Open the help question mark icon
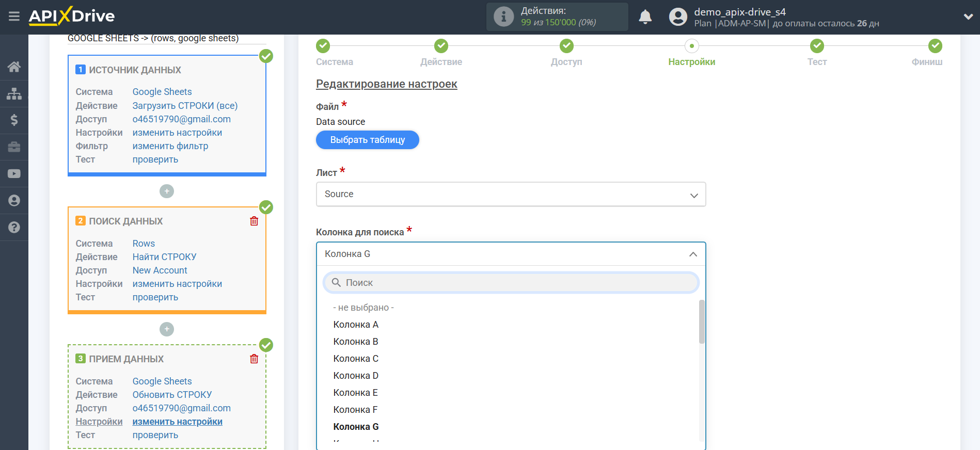The image size is (980, 450). point(14,227)
